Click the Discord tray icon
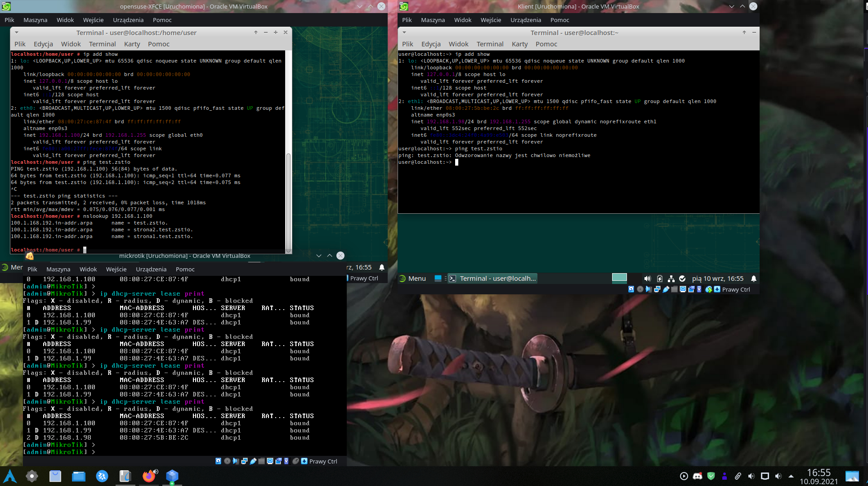This screenshot has height=486, width=868. point(698,476)
